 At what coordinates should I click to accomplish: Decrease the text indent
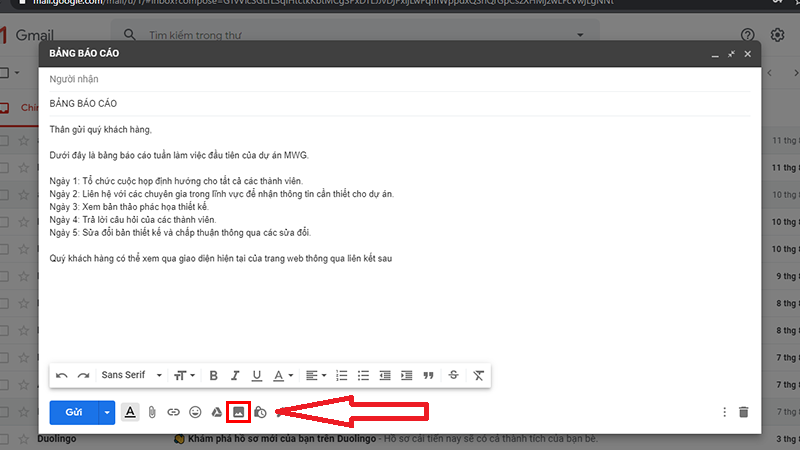pos(385,376)
